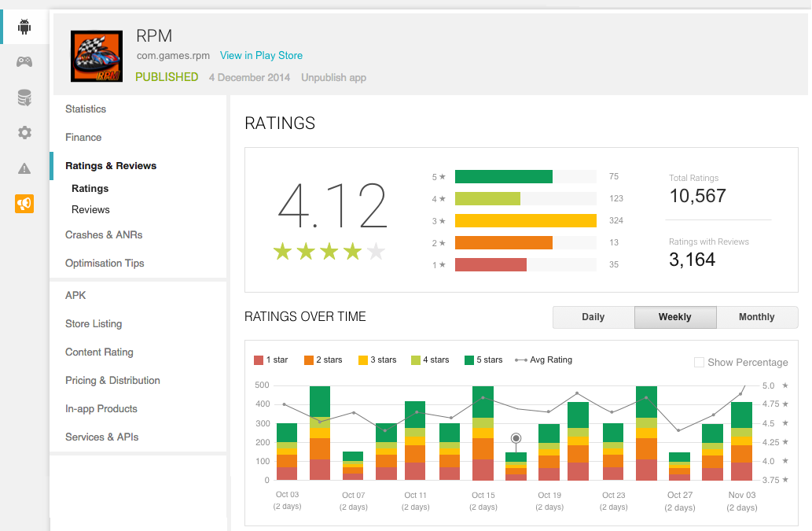Click the Unpublish app link

(333, 78)
